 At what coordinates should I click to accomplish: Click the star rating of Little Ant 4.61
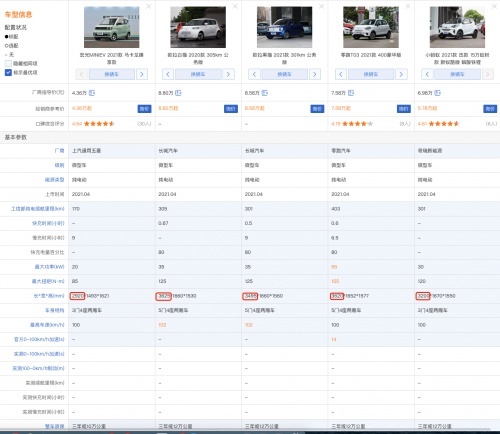pyautogui.click(x=444, y=124)
